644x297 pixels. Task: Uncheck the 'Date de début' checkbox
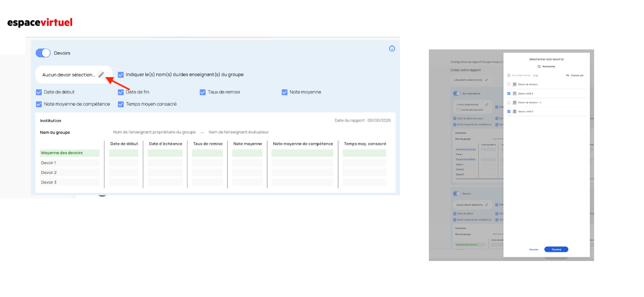tap(39, 92)
